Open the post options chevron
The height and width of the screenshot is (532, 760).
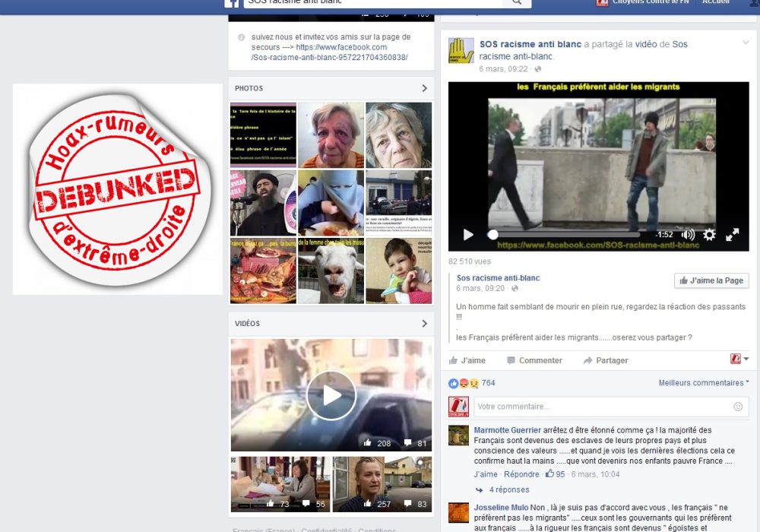tap(746, 43)
